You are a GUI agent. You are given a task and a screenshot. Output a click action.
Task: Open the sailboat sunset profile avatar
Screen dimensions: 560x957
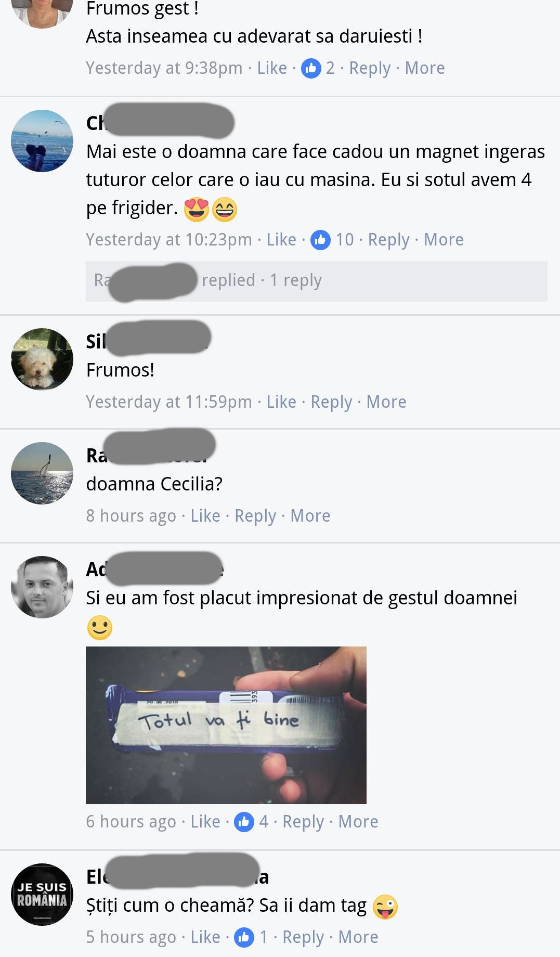(x=42, y=473)
